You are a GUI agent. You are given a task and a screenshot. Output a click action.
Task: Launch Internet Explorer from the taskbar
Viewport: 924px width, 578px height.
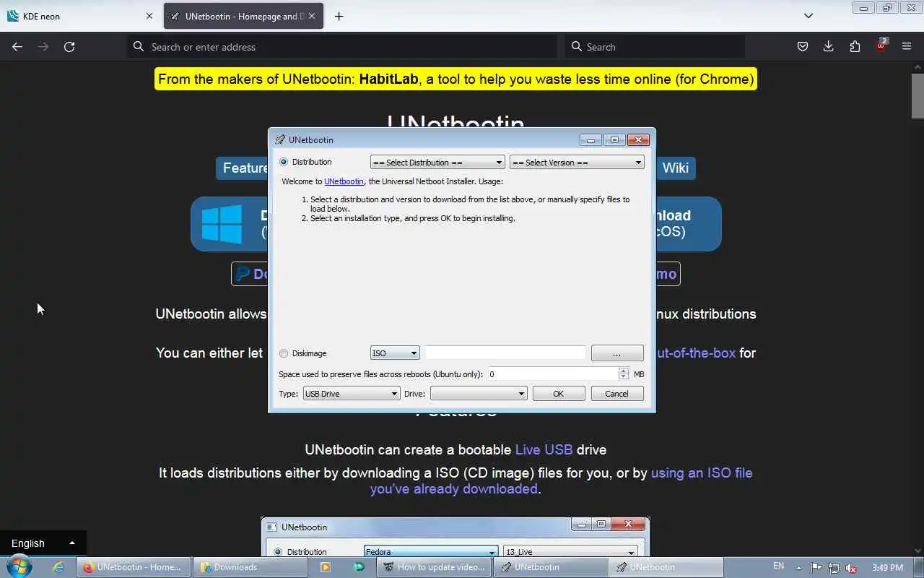58,567
